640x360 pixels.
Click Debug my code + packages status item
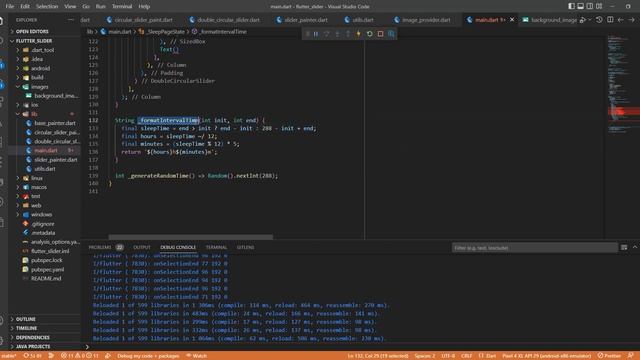tap(148, 356)
